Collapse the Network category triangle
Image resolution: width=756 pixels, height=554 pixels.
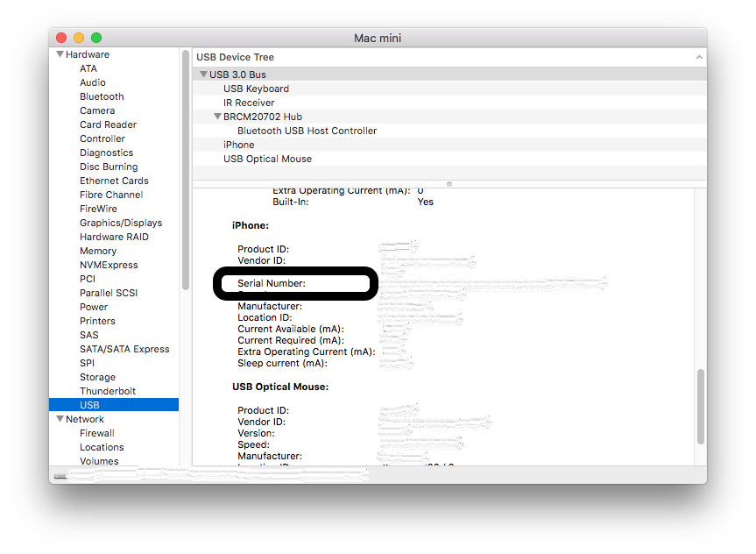point(60,419)
